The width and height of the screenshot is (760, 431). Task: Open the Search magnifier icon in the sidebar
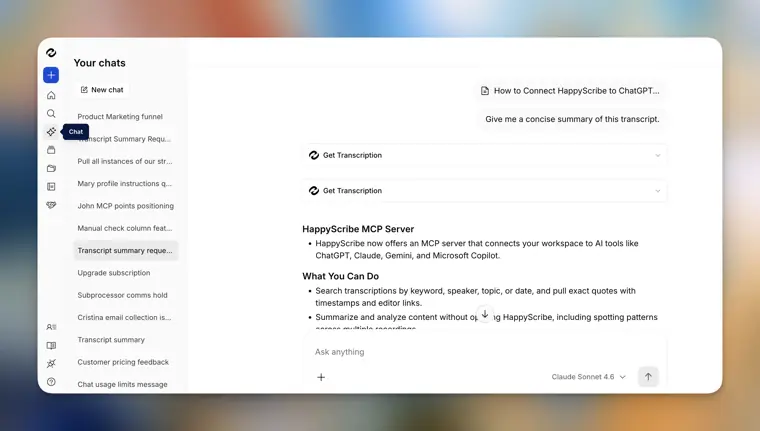coord(51,113)
